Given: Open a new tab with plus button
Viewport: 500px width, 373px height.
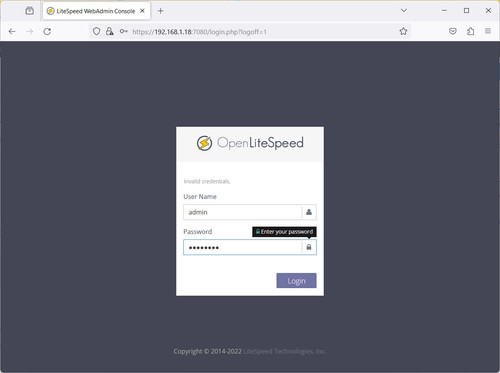Looking at the screenshot, I should pyautogui.click(x=161, y=11).
